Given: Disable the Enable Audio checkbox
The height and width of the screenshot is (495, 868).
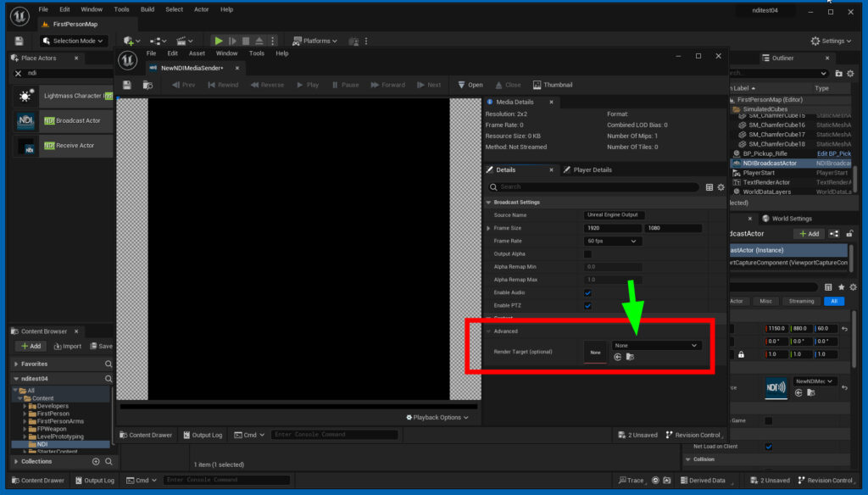Looking at the screenshot, I should 587,292.
